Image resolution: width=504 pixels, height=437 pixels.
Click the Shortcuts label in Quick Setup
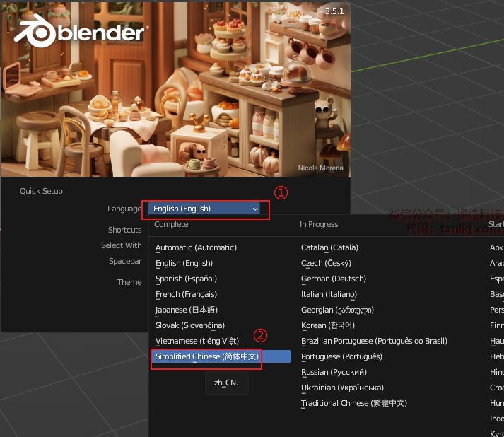pos(124,230)
